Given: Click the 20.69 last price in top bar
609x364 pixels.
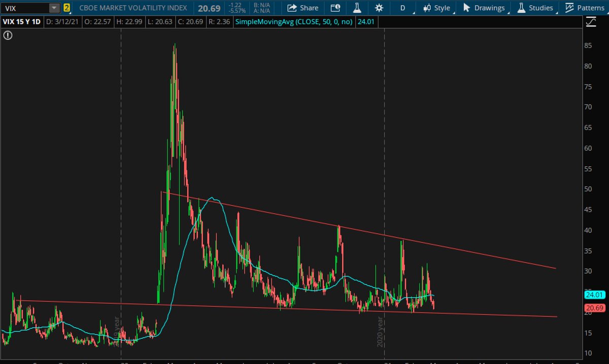Looking at the screenshot, I should (209, 8).
